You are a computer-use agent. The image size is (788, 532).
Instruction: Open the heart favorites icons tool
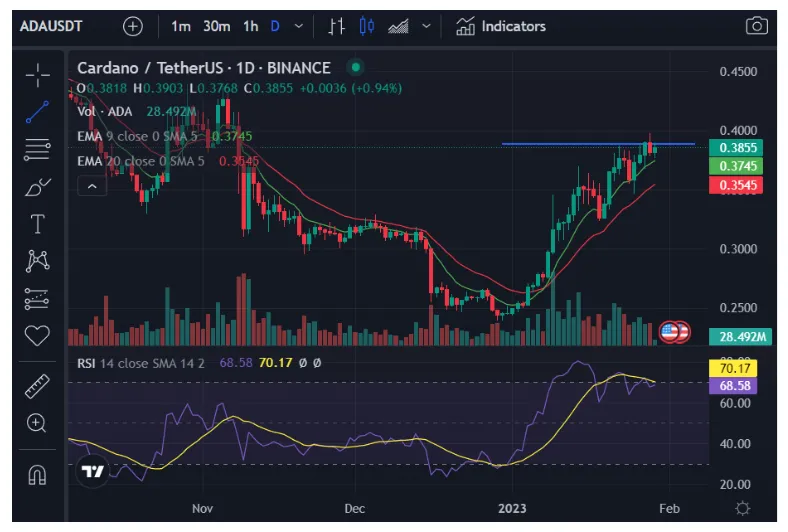pos(38,336)
